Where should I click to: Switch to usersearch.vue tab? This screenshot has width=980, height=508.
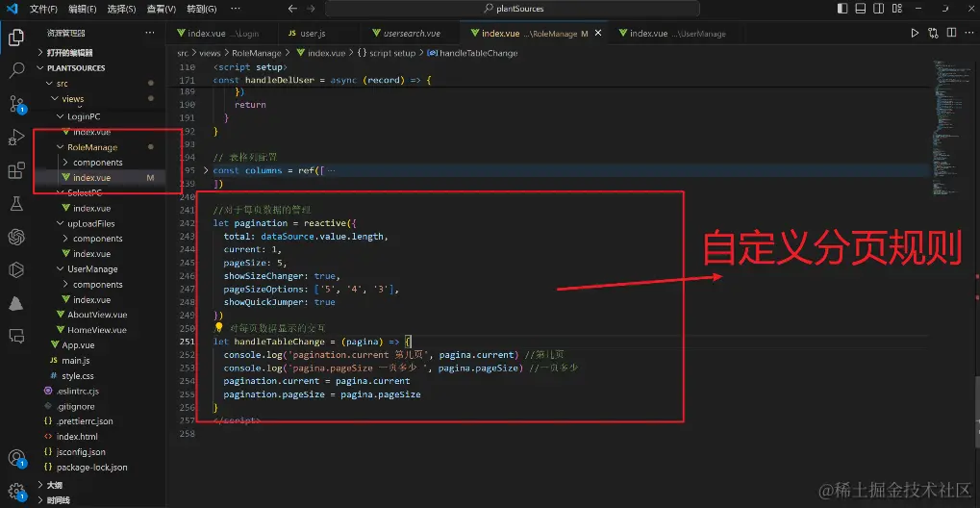coord(412,33)
